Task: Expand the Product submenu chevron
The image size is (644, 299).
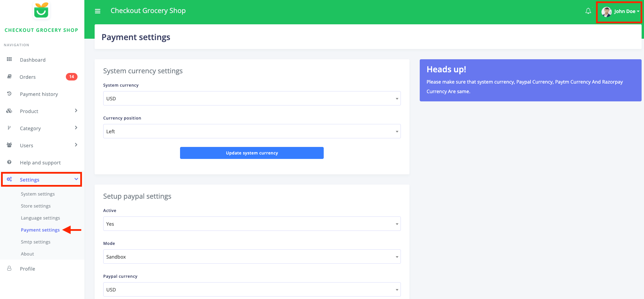Action: point(76,110)
